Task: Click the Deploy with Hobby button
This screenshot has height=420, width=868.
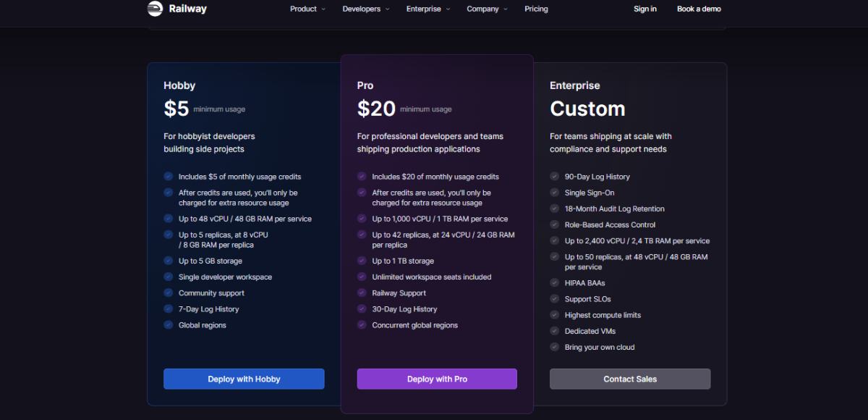Action: (244, 379)
